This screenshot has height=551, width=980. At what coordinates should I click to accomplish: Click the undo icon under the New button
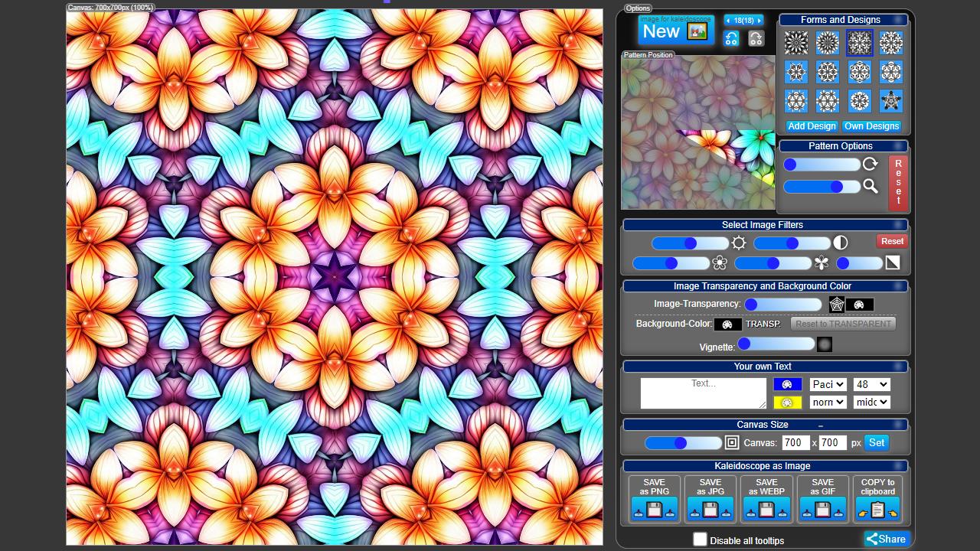pyautogui.click(x=731, y=39)
